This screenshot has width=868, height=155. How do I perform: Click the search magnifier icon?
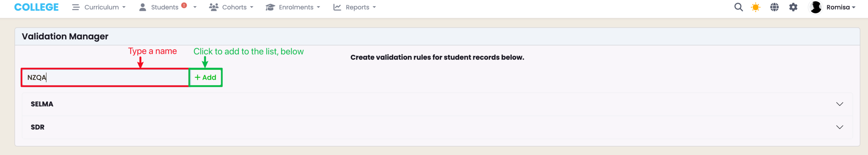pyautogui.click(x=738, y=7)
